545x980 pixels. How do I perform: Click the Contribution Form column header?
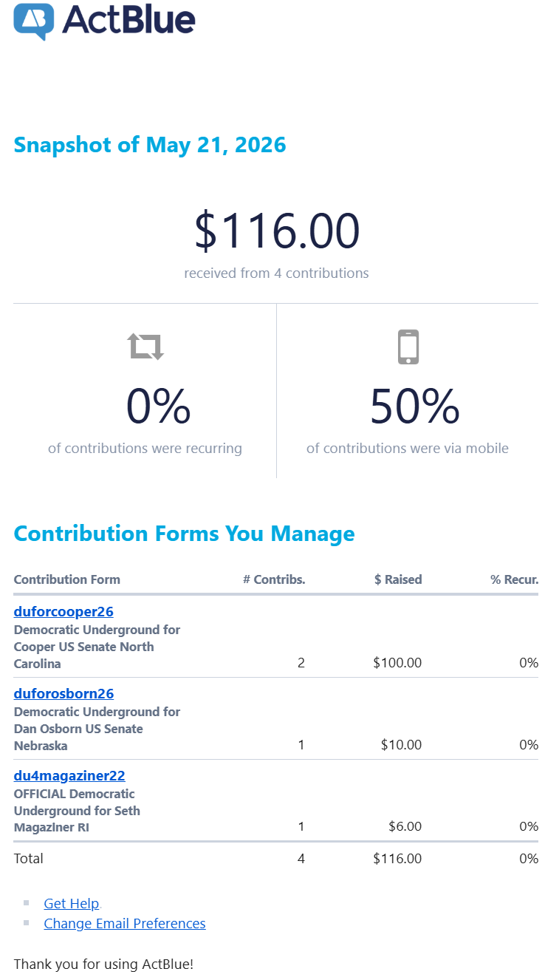tap(67, 579)
